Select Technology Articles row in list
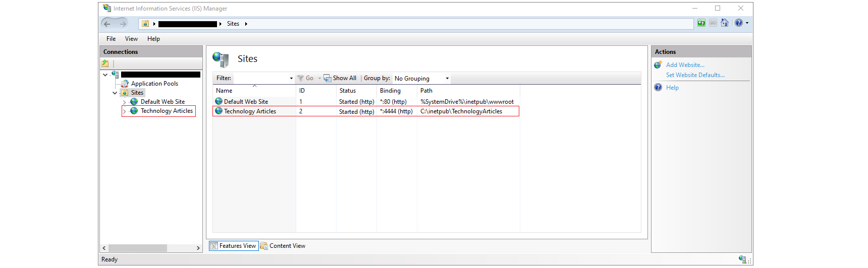868x268 pixels. [366, 111]
